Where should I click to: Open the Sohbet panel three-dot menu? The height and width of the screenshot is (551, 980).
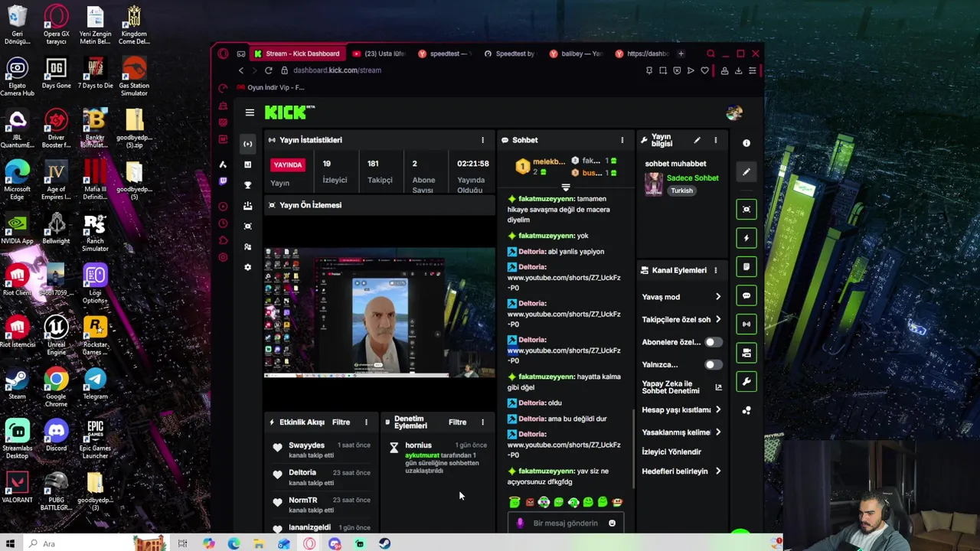622,140
